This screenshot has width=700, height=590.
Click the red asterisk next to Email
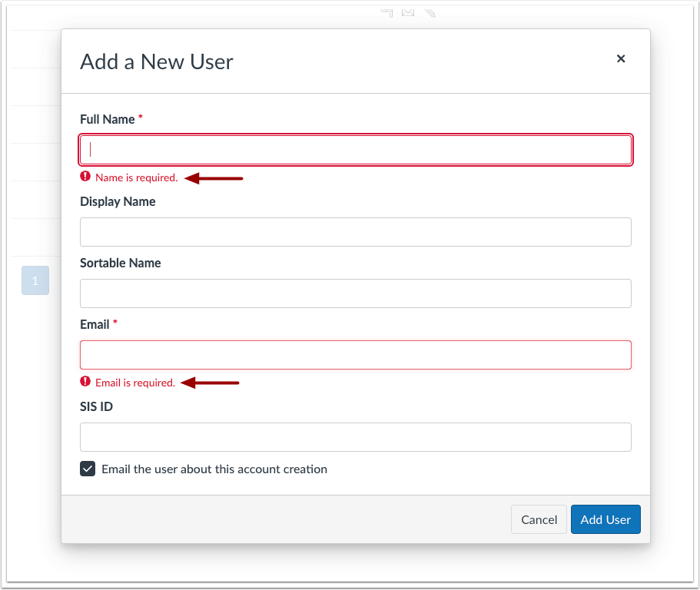click(114, 320)
